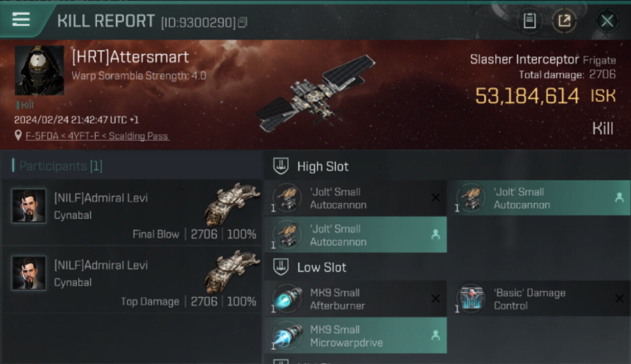Click the Cynabal ship icon for Final Blow

tap(232, 204)
